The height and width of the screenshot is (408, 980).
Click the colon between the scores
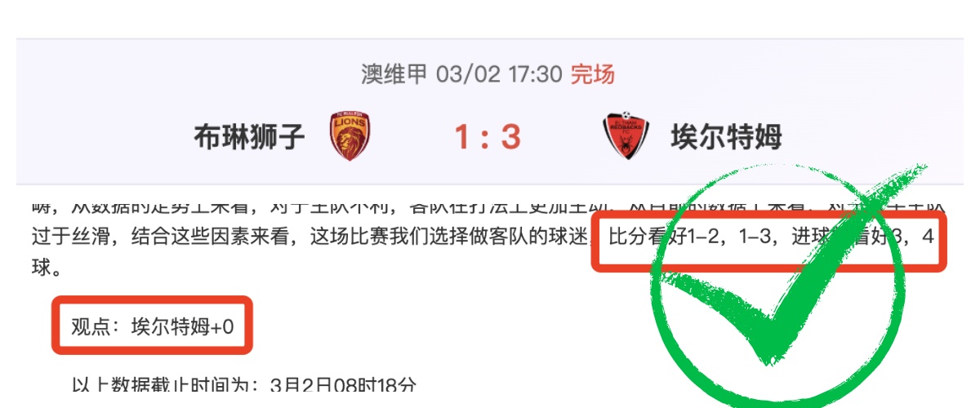[x=487, y=138]
